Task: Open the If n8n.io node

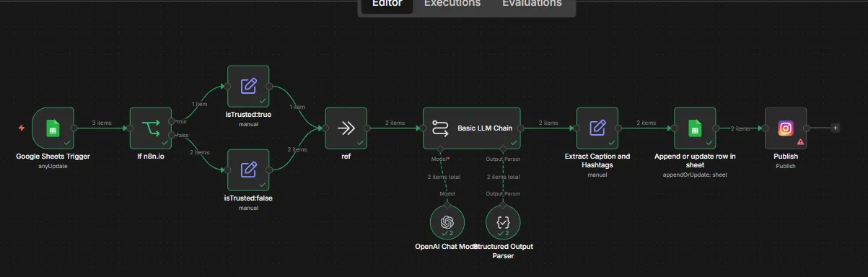Action: point(151,128)
